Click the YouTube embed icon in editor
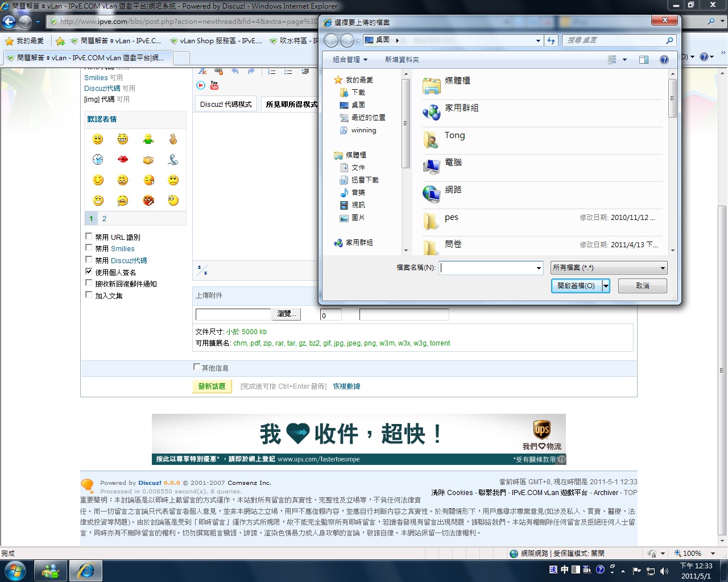Image resolution: width=728 pixels, height=582 pixels. [214, 85]
